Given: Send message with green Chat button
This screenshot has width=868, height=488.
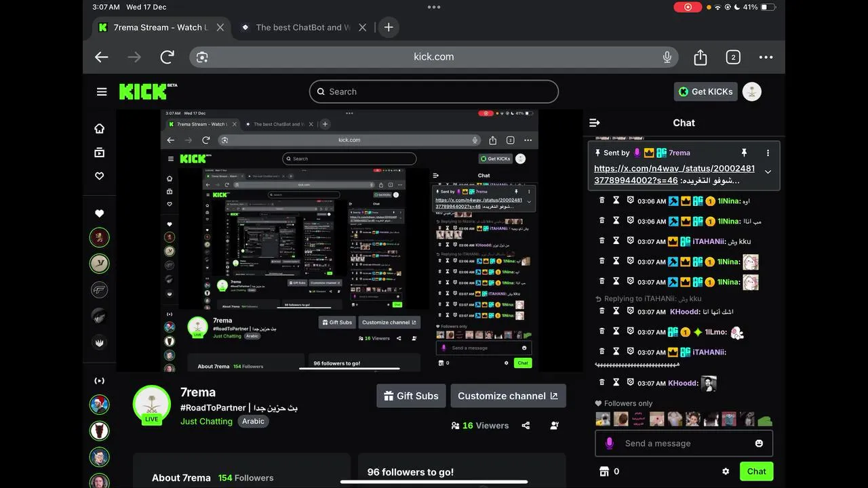Looking at the screenshot, I should click(x=756, y=471).
